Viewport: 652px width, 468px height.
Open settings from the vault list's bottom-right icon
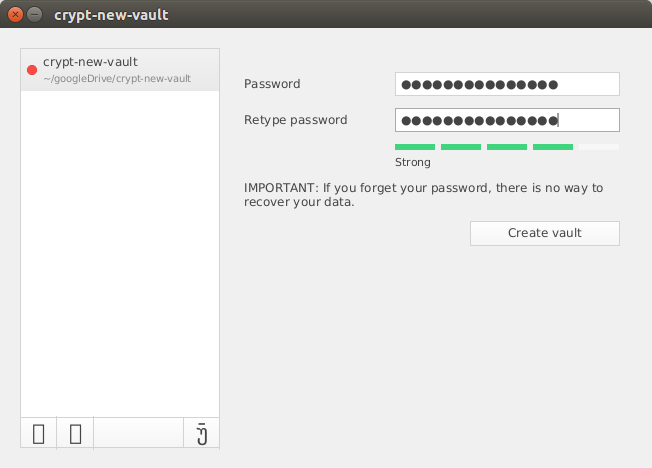pos(201,434)
